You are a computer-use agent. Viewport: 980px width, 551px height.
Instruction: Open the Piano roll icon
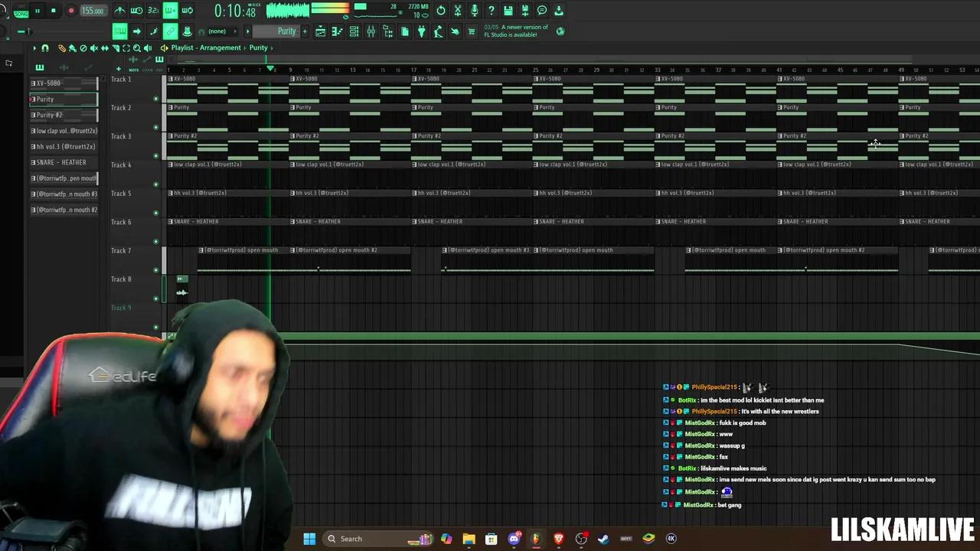(335, 31)
